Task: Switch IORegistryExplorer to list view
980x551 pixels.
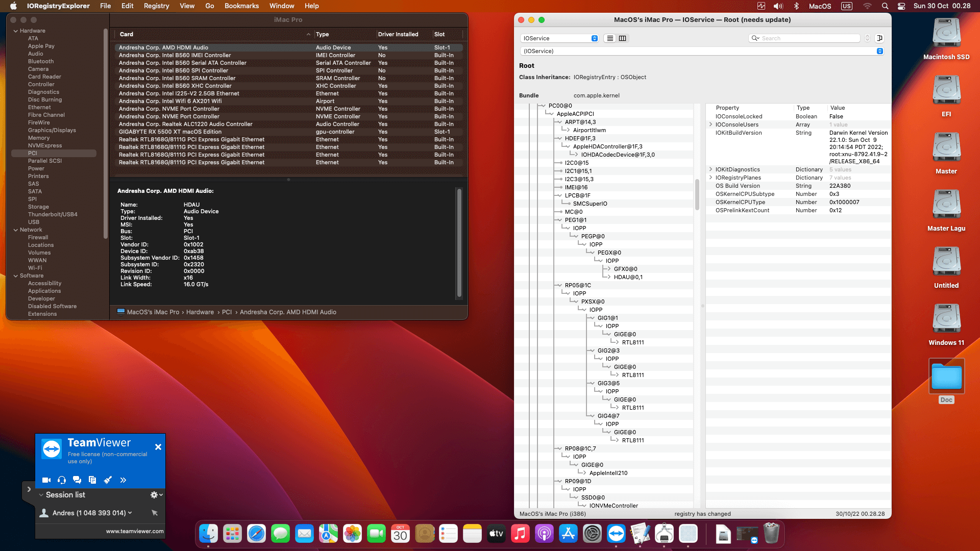Action: tap(610, 38)
